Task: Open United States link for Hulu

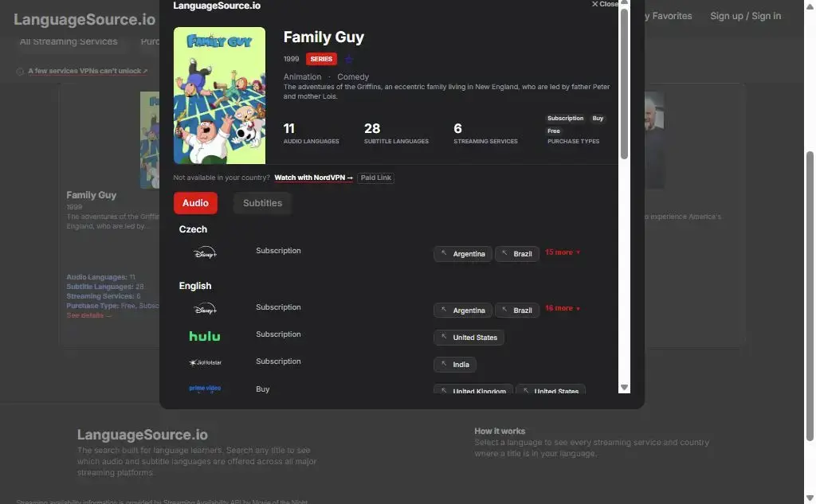Action: coord(469,338)
